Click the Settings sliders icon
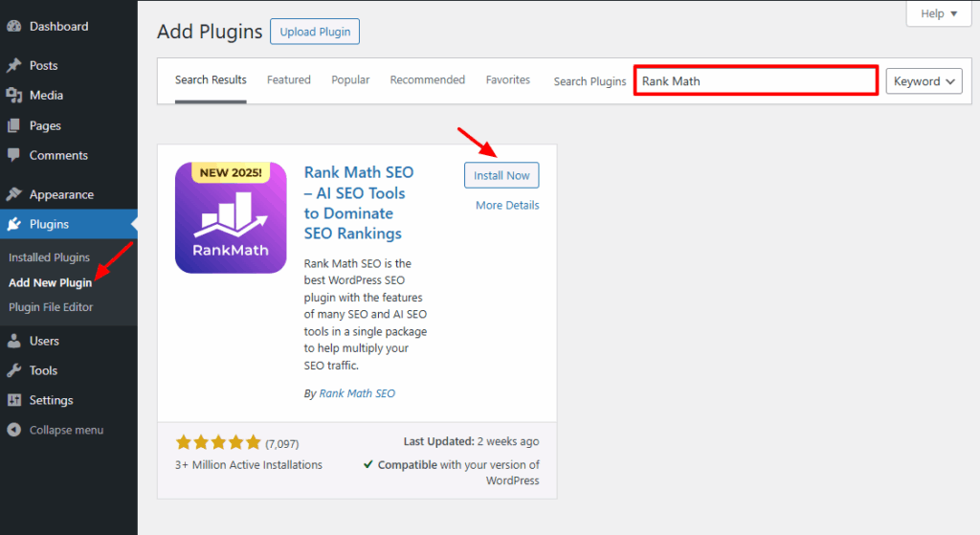 pyautogui.click(x=13, y=400)
